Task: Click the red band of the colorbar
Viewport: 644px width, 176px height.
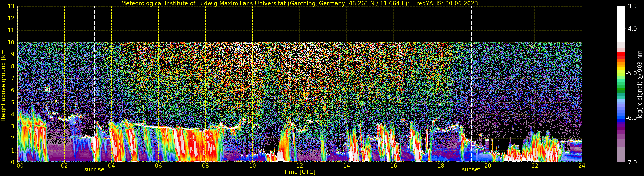Action: pos(621,55)
